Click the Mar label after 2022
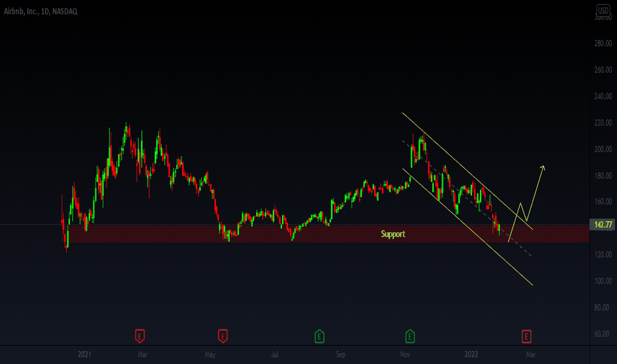Image resolution: width=617 pixels, height=364 pixels. 531,355
